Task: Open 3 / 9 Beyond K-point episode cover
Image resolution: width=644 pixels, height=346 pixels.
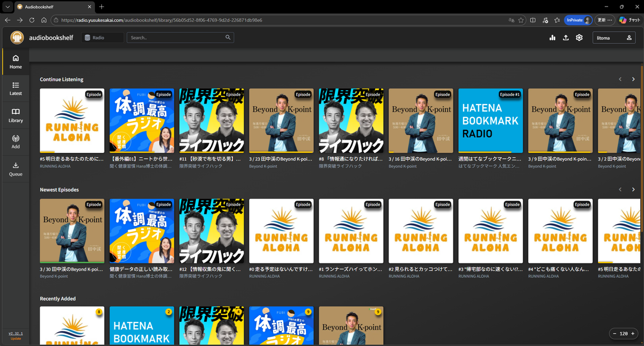Action: pos(560,121)
